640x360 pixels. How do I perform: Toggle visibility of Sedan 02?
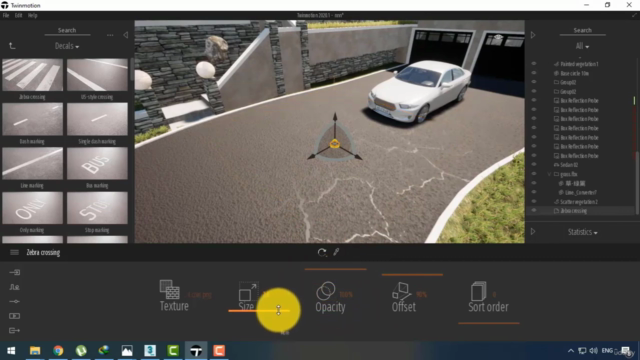pos(534,164)
